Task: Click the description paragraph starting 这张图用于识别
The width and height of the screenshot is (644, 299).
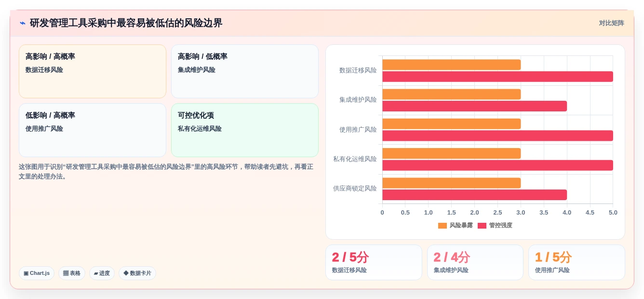Action: 166,172
